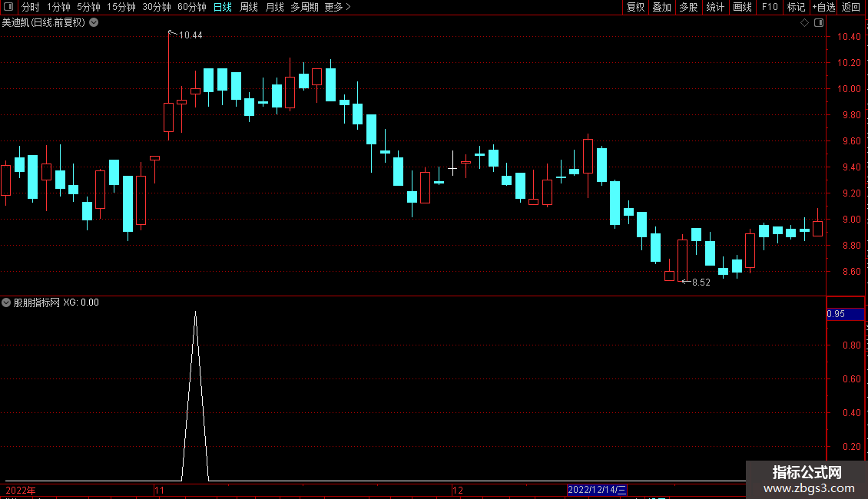Image resolution: width=868 pixels, height=499 pixels.
Task: Switch to 分时 intraday view
Action: click(31, 7)
